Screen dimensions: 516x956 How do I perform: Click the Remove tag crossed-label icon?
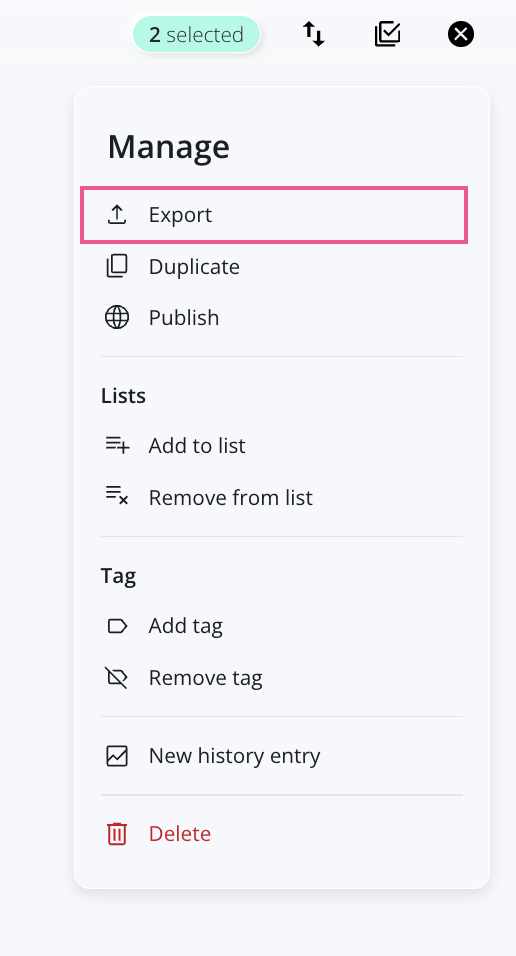pos(116,677)
